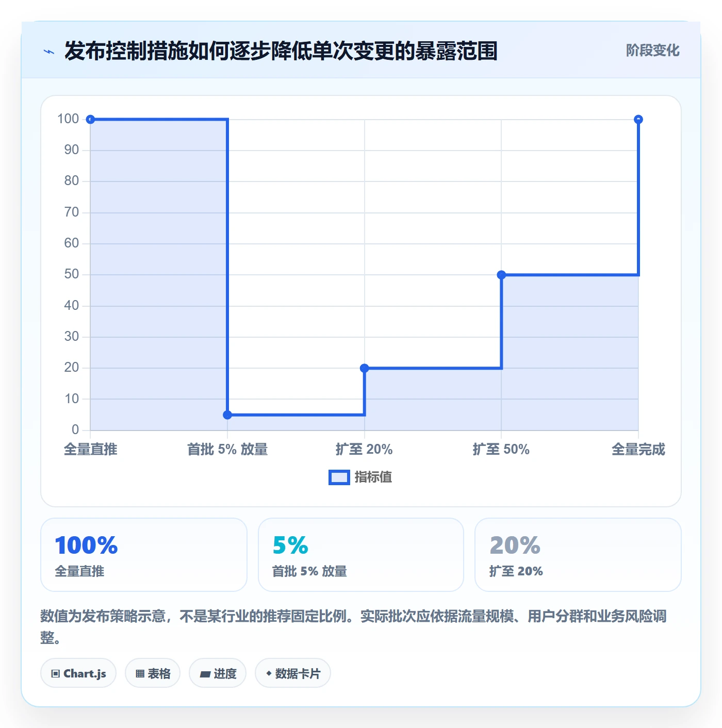722x728 pixels.
Task: Select the 20% 扩至 stat card
Action: (x=578, y=555)
